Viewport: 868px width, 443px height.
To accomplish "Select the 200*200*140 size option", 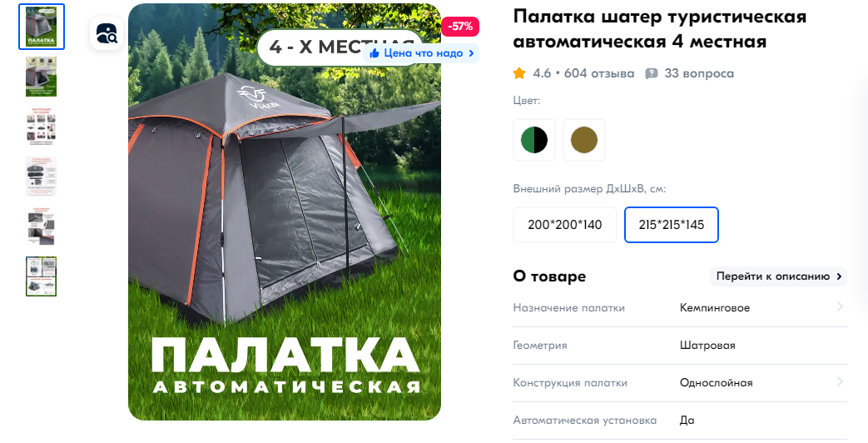I will (564, 225).
